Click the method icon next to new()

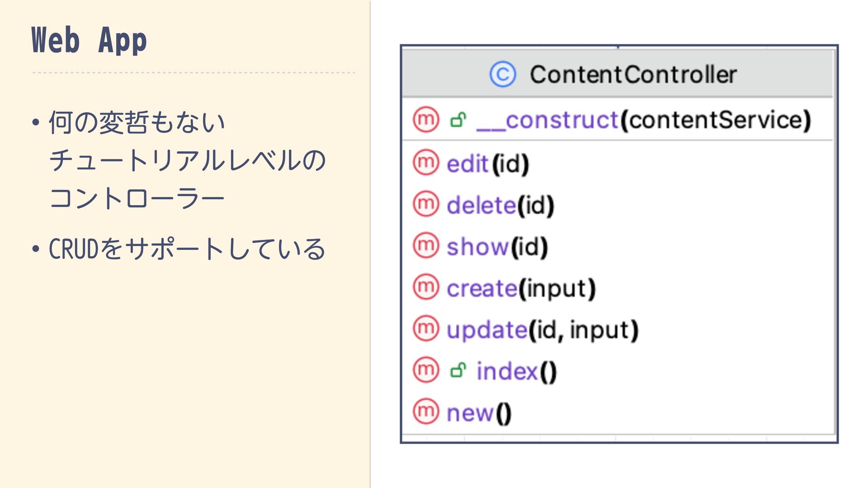[x=426, y=412]
